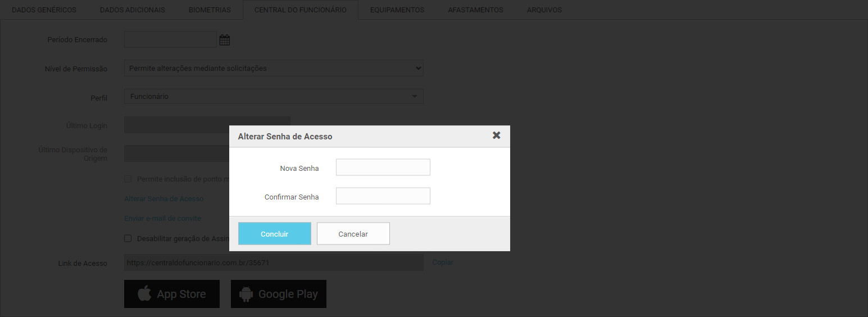
Task: Go to the Biometrias tab
Action: [x=210, y=10]
